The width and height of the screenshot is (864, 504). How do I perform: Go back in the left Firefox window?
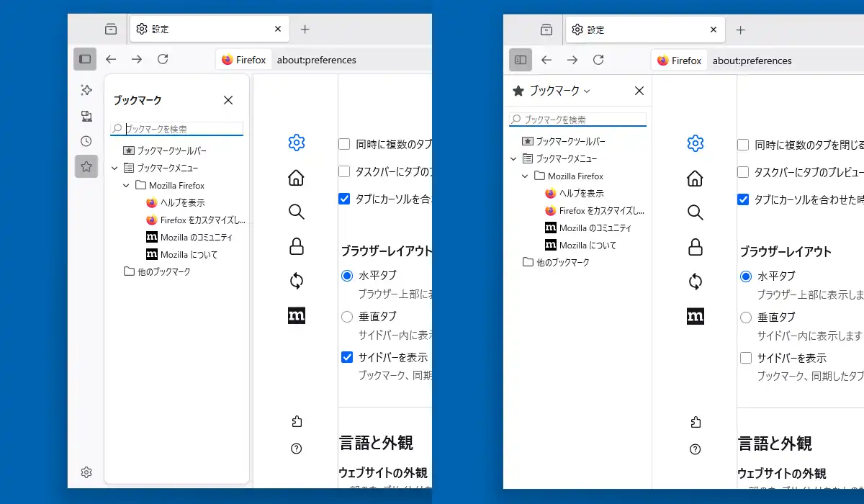pos(111,59)
